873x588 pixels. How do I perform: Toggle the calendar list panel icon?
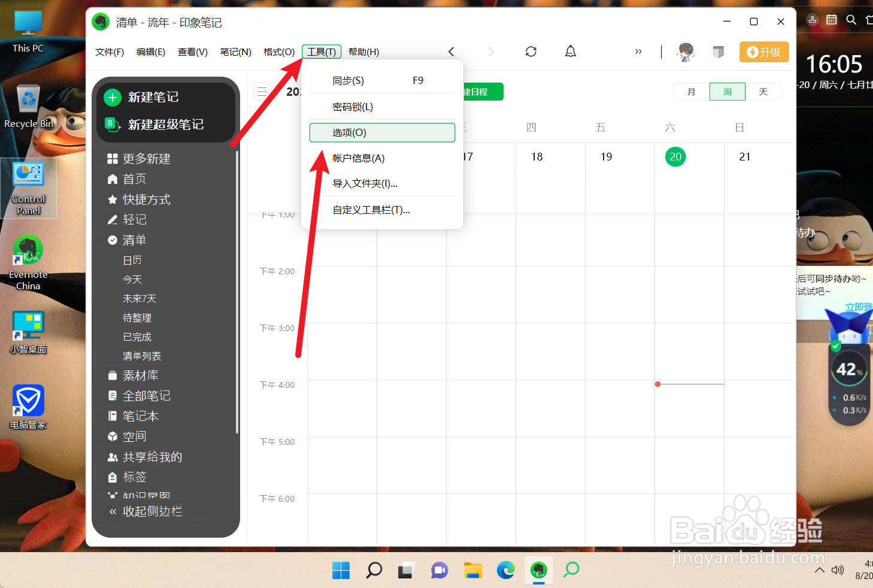pyautogui.click(x=262, y=92)
